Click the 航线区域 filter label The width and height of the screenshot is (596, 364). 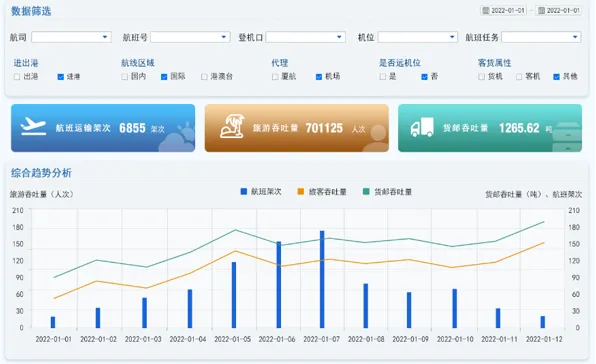tap(138, 63)
